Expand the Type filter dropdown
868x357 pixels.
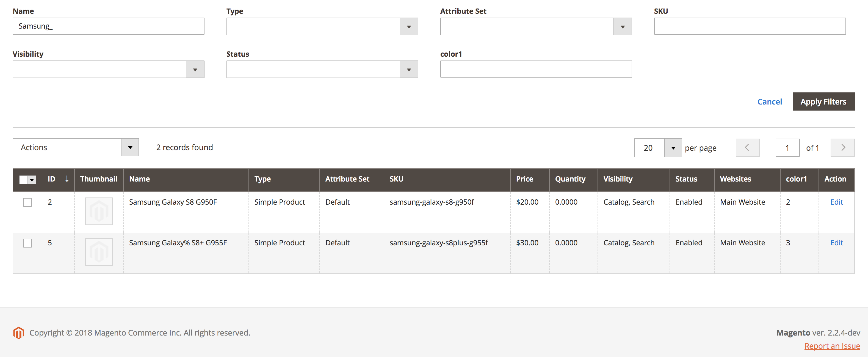pos(408,27)
